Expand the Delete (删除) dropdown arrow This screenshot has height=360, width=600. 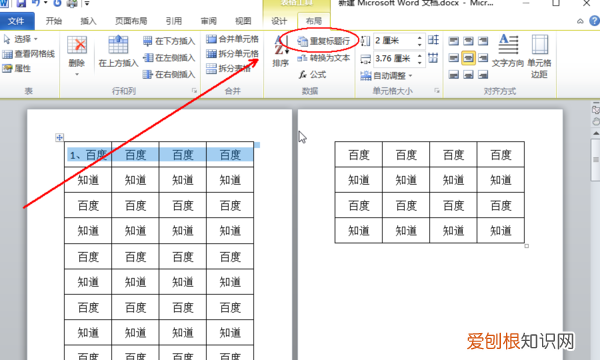point(77,74)
